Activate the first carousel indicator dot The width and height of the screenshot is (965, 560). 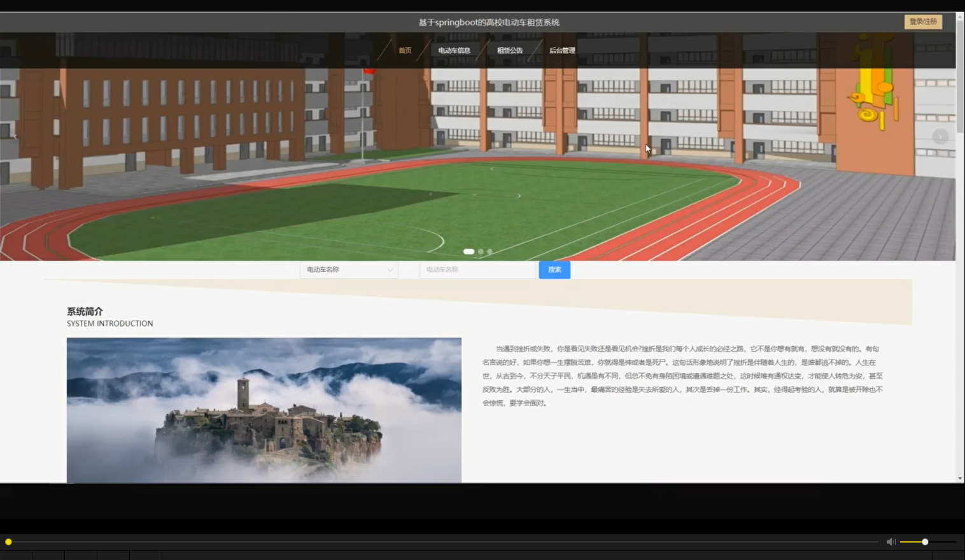click(x=469, y=251)
